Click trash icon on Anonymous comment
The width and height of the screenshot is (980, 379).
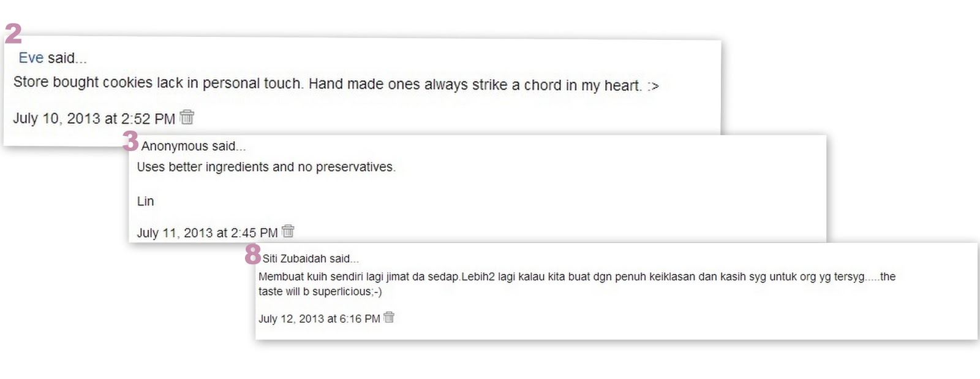(x=288, y=231)
